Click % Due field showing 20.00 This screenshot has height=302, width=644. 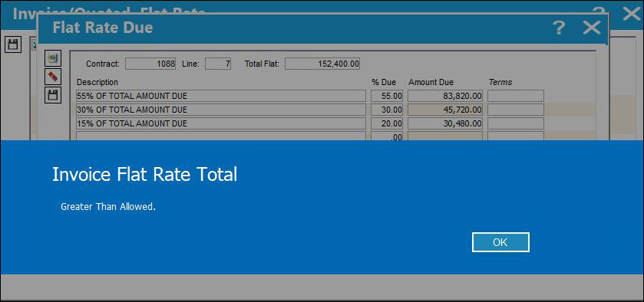point(387,123)
